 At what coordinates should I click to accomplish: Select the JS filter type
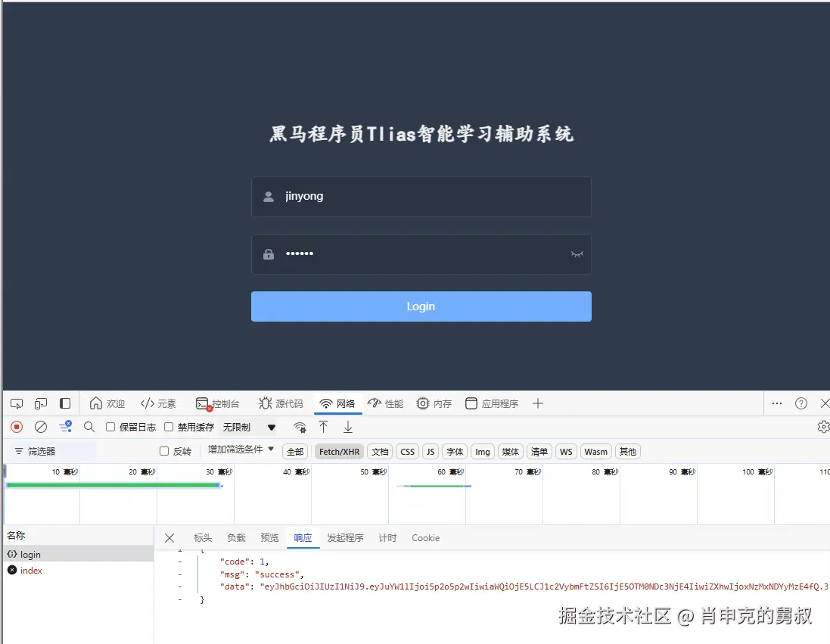tap(431, 452)
